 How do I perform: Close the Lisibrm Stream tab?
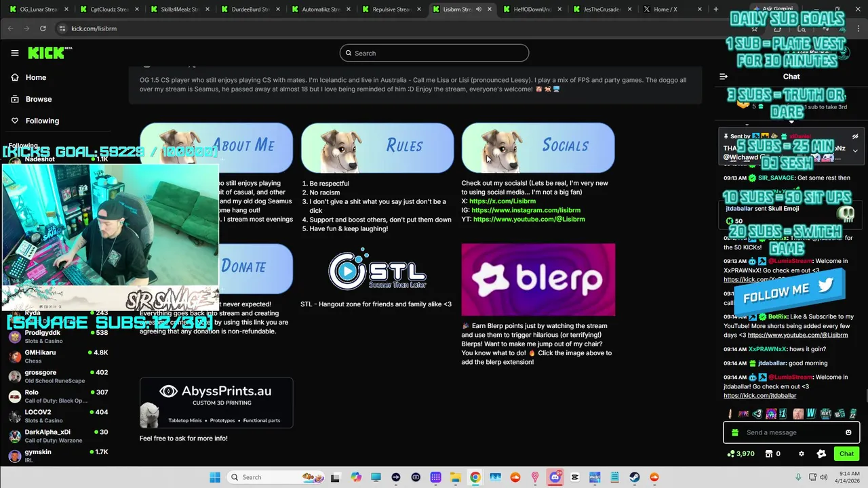pos(489,9)
